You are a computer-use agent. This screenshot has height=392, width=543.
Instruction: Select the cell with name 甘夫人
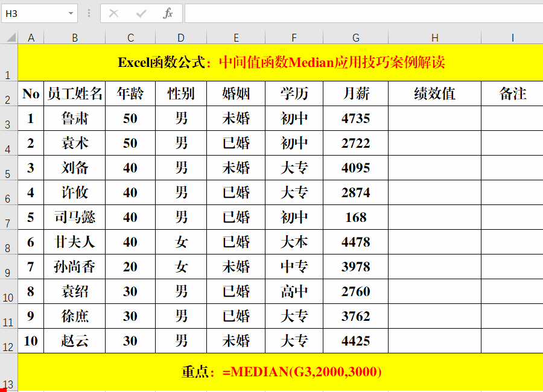74,242
